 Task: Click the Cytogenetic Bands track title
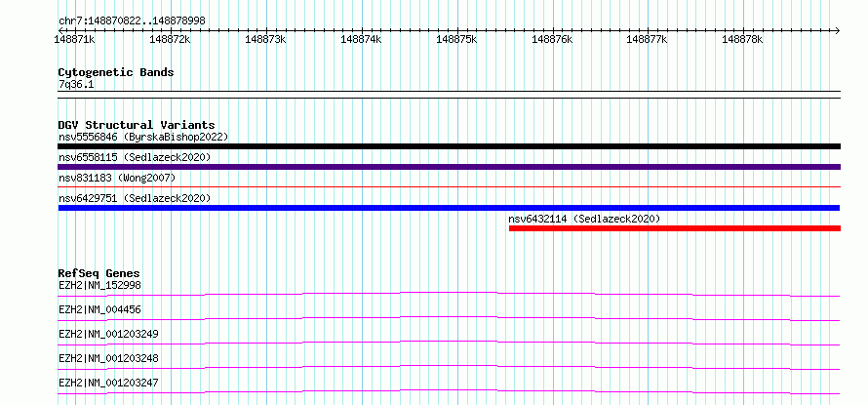point(116,72)
